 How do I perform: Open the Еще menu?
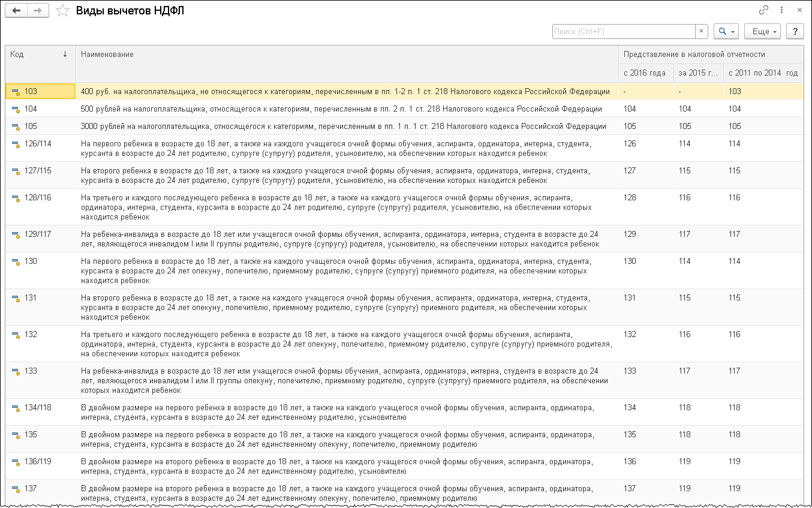pyautogui.click(x=762, y=31)
